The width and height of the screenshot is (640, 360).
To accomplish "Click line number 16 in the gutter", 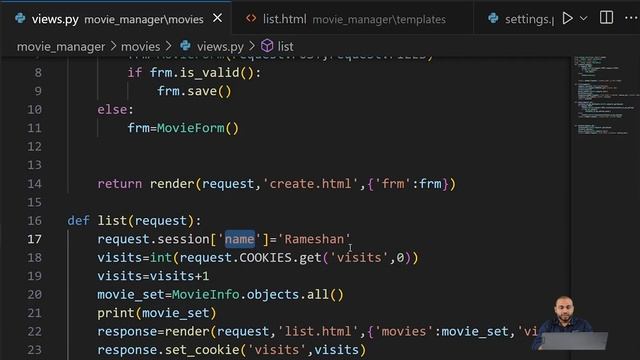I will [35, 221].
